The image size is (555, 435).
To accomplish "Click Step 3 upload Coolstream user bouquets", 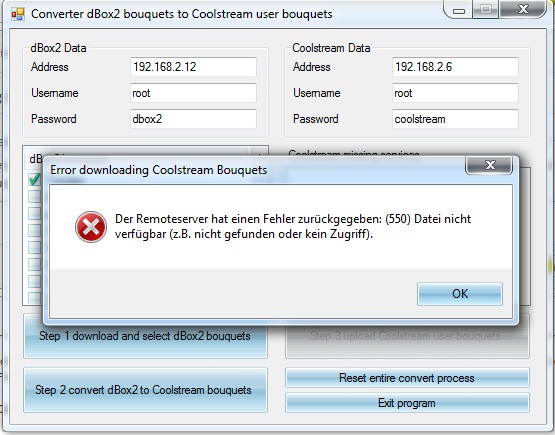I will point(407,336).
